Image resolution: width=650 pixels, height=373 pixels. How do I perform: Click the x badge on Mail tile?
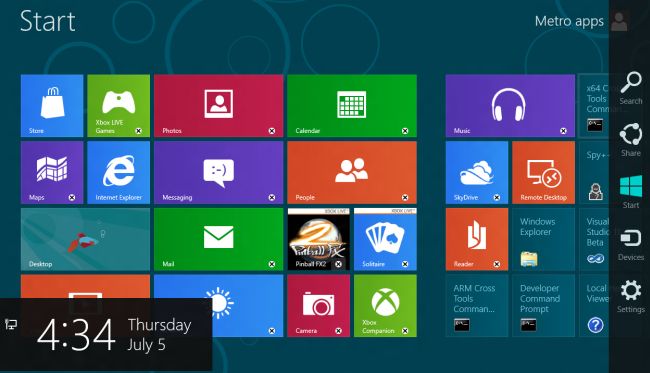click(272, 264)
